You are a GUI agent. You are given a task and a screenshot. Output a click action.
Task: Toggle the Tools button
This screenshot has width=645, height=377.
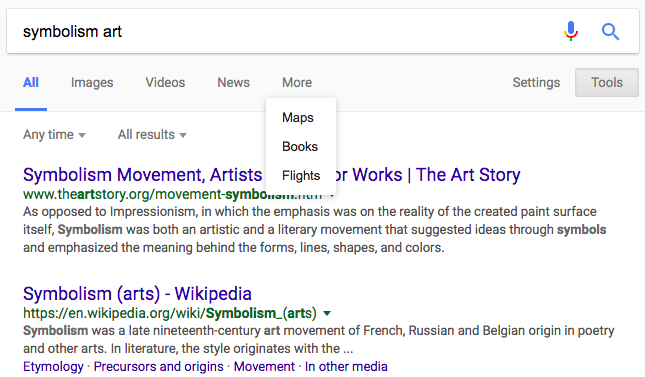[x=607, y=83]
